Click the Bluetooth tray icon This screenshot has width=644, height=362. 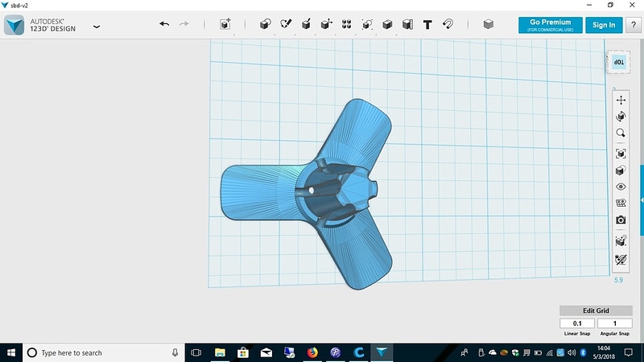[x=583, y=352]
